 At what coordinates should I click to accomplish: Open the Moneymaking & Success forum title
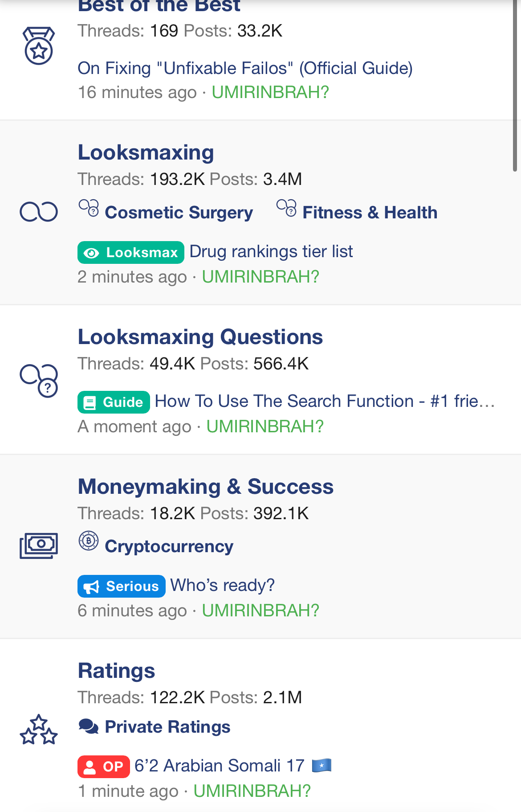pyautogui.click(x=206, y=486)
